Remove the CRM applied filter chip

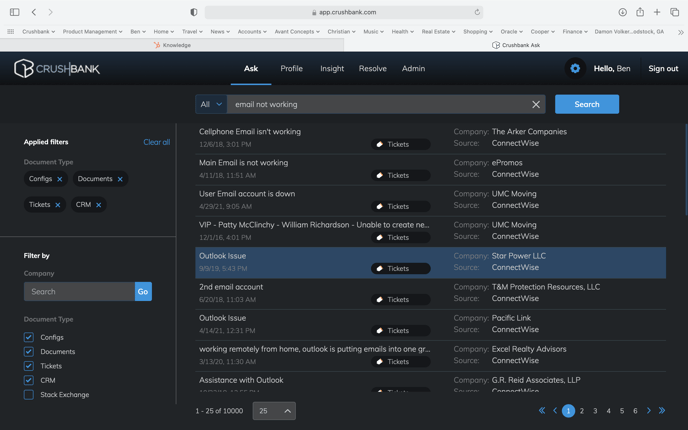pos(99,205)
